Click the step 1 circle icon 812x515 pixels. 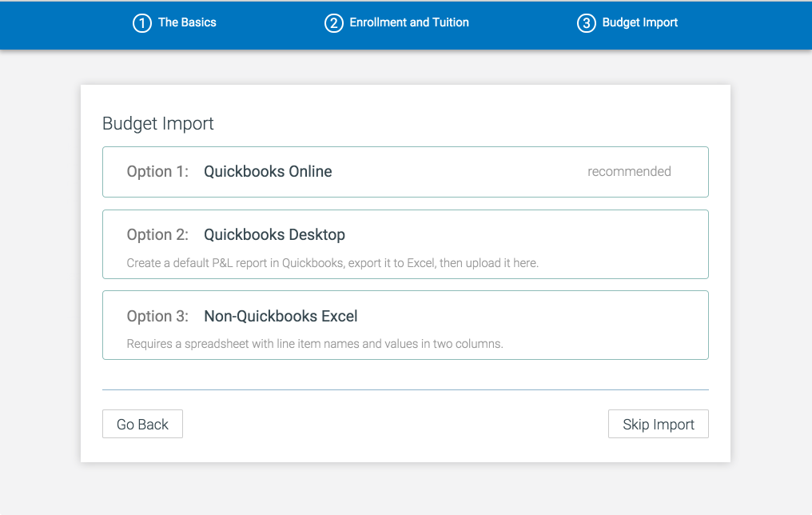(x=142, y=23)
